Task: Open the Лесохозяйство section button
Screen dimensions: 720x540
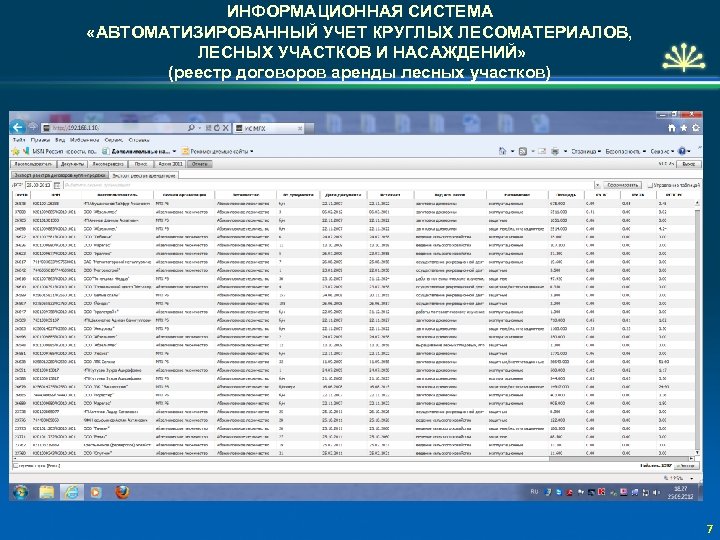Action: (x=108, y=164)
